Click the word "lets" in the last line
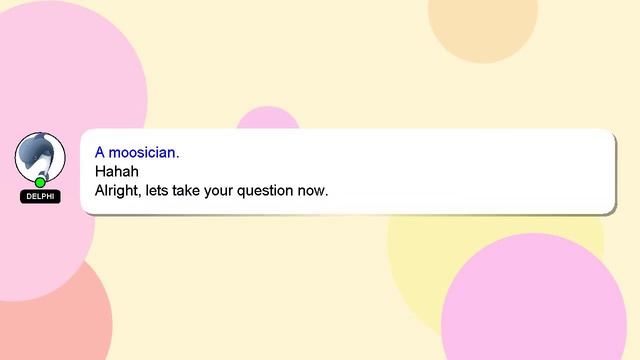Viewport: 640px width, 360px height. 157,191
